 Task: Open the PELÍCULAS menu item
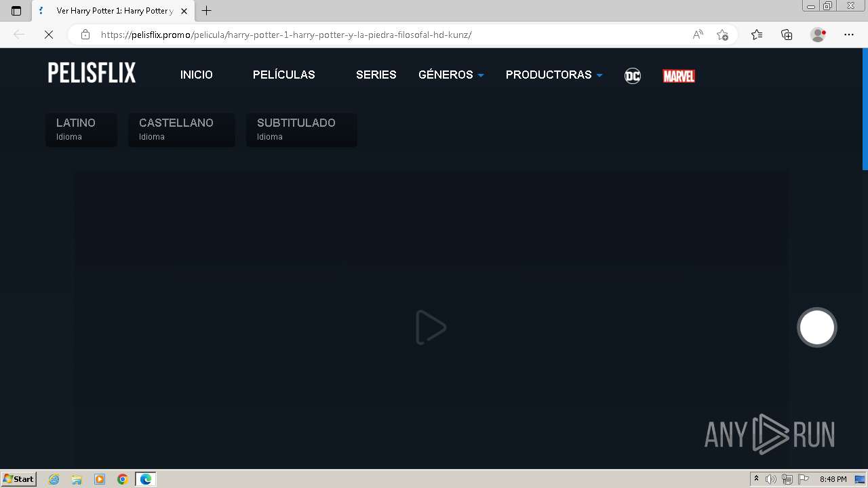(x=284, y=75)
